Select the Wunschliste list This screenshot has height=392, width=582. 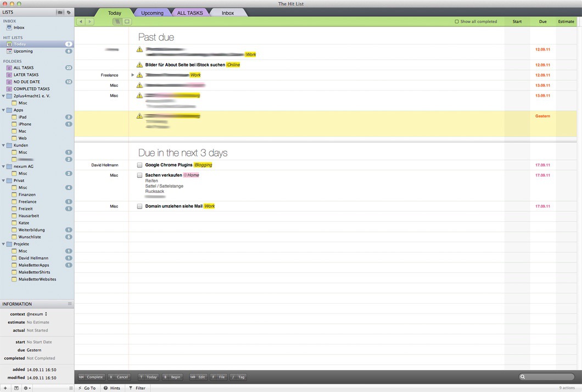coord(30,237)
